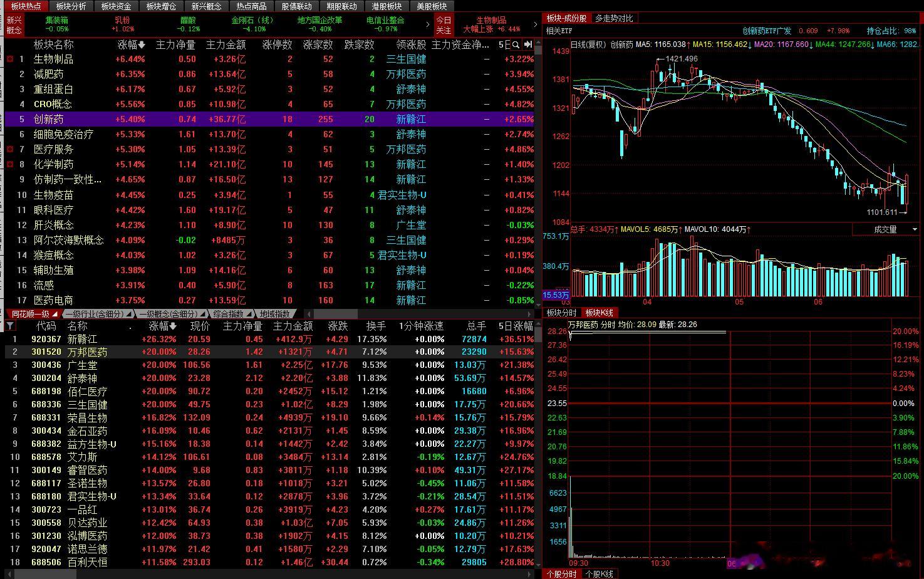Sort stock list by 换手 column header

click(376, 326)
